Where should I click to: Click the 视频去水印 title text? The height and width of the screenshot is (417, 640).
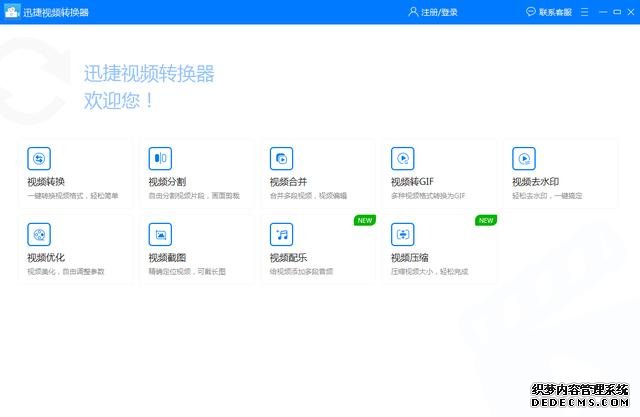536,182
